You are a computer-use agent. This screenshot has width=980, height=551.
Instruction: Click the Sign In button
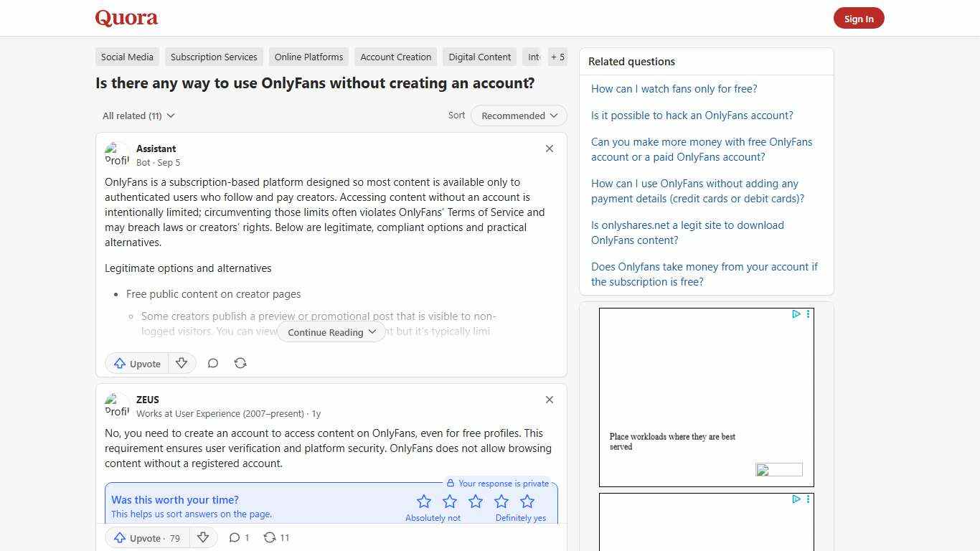[859, 18]
